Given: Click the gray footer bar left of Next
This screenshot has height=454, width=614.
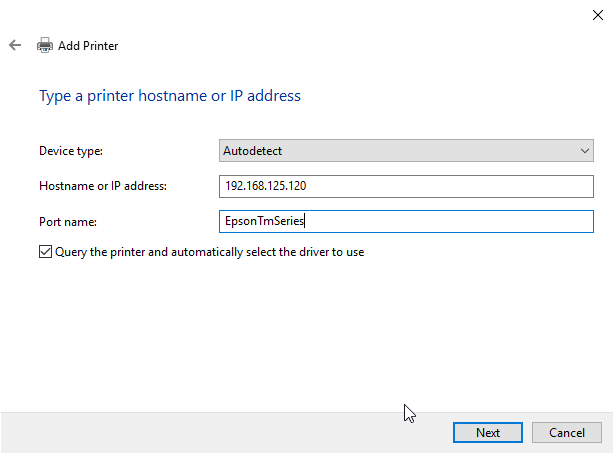Looking at the screenshot, I should (227, 432).
